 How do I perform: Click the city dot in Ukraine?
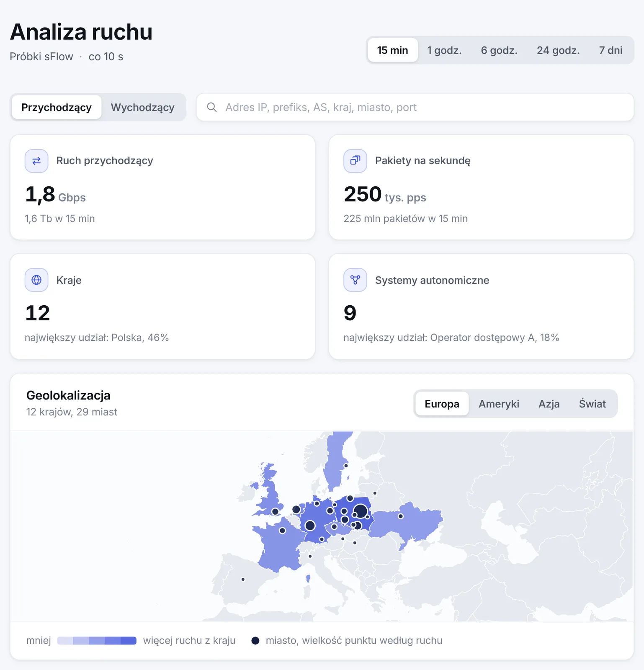click(x=401, y=516)
